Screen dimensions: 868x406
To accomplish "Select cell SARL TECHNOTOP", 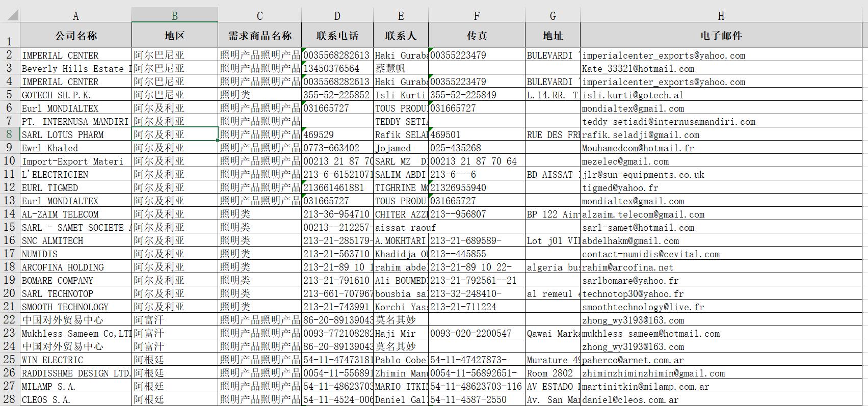I will [x=76, y=293].
